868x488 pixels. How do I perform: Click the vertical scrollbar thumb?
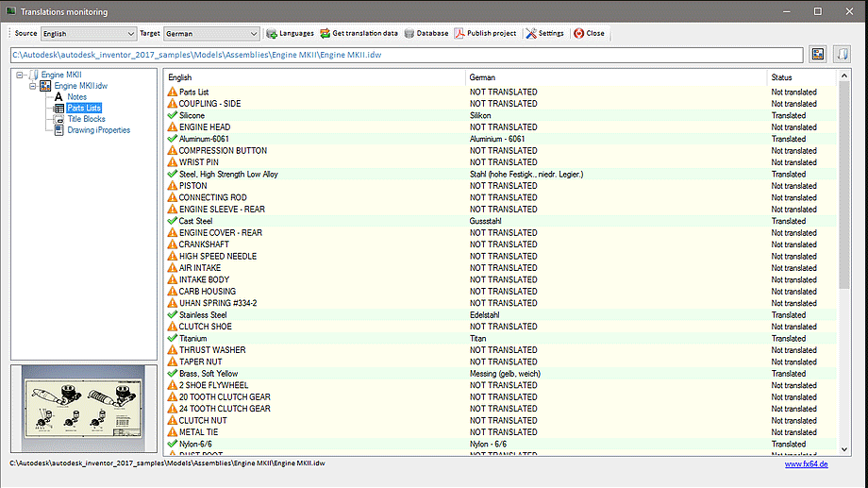844,186
